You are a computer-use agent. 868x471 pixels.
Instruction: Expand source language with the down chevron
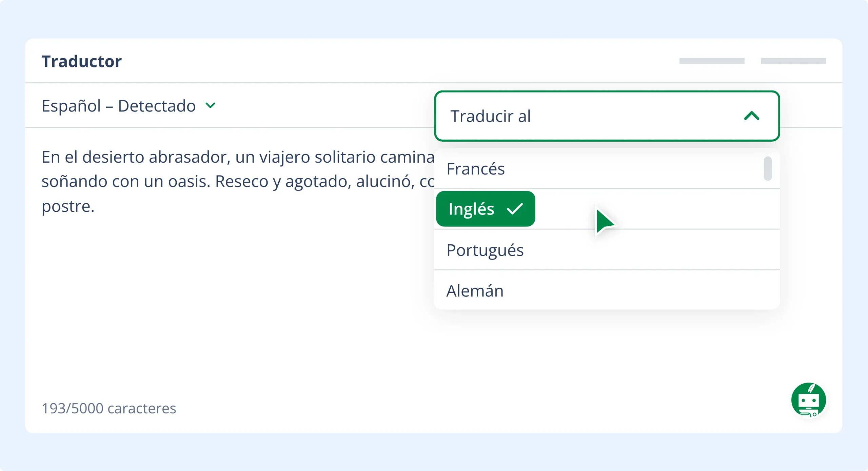211,106
